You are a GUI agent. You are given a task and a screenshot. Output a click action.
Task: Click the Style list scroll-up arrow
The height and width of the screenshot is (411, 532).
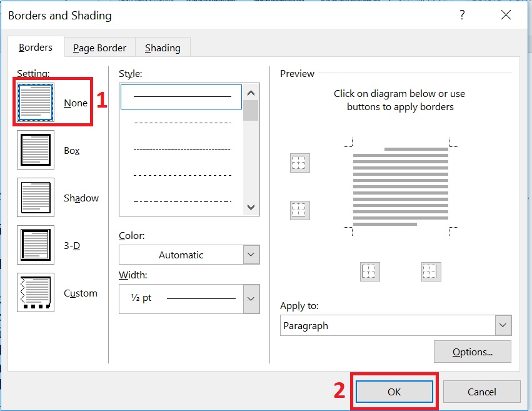coord(251,93)
